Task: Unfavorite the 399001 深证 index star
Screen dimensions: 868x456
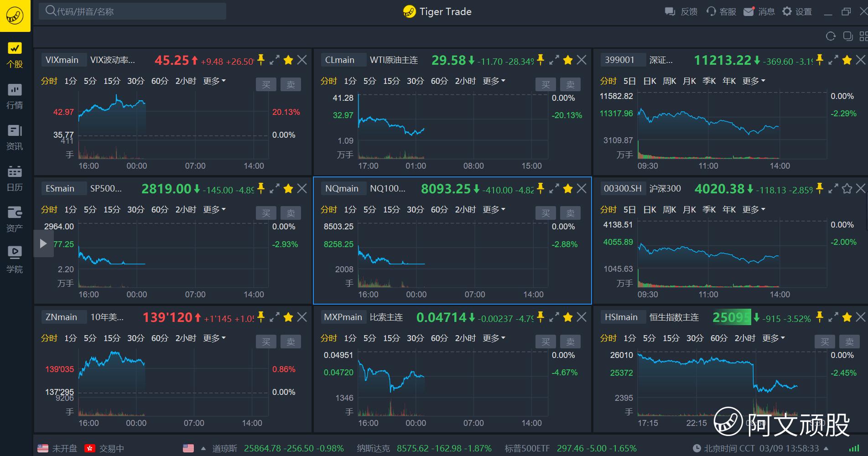Action: [x=847, y=60]
